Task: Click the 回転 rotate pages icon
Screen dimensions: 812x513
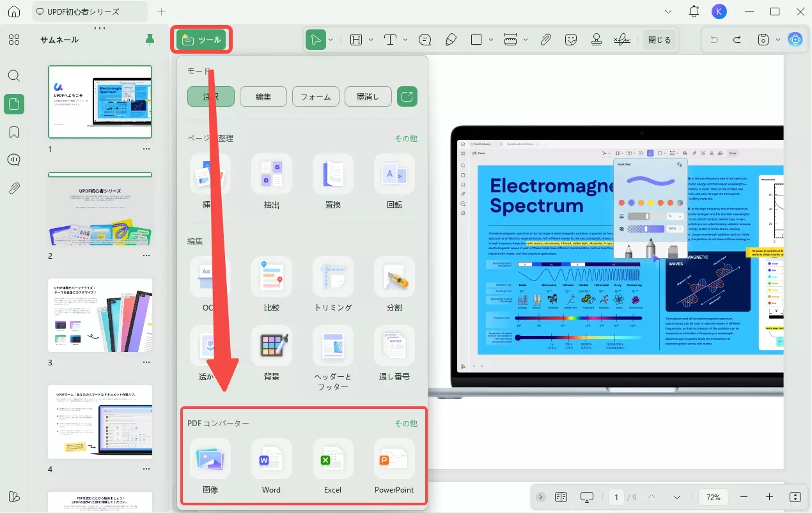Action: (x=394, y=174)
